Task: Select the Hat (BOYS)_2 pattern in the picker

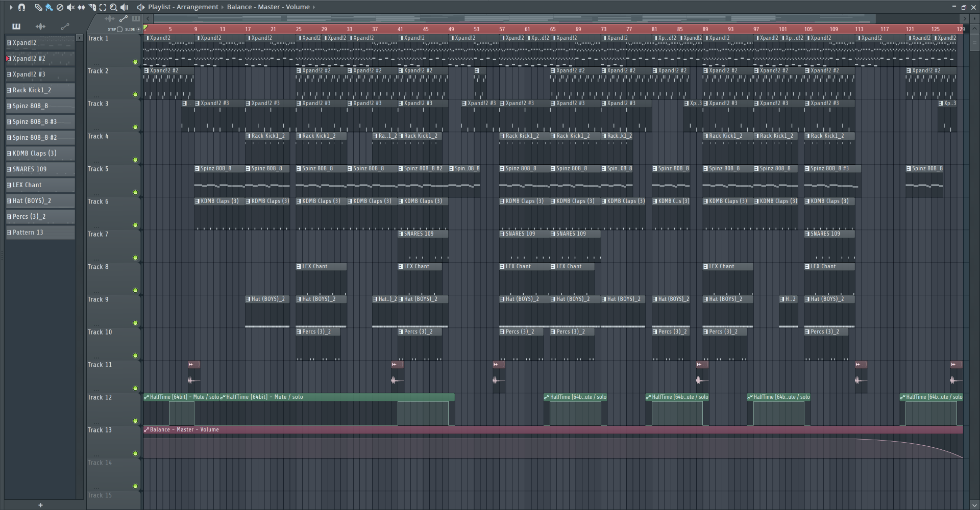Action: [40, 201]
